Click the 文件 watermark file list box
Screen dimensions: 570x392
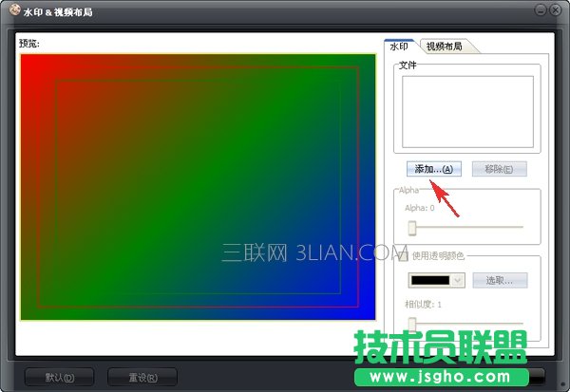[x=467, y=112]
